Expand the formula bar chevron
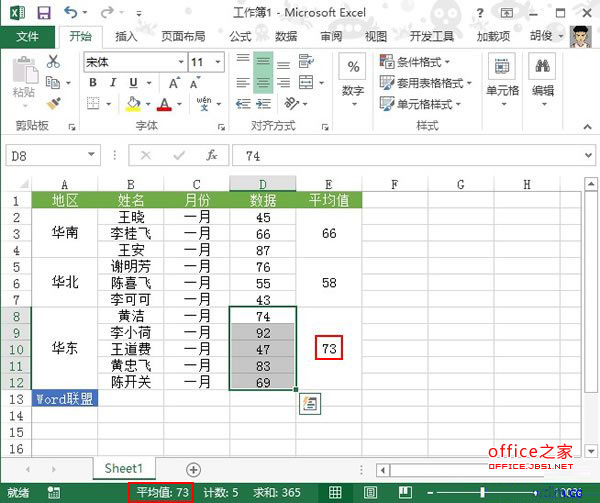This screenshot has width=600, height=503. tap(589, 155)
